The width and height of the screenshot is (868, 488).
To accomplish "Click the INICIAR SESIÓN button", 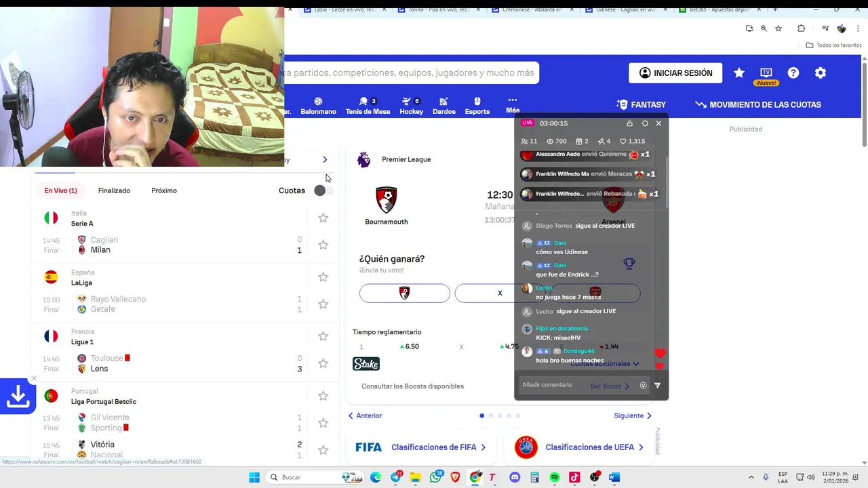I will [675, 73].
